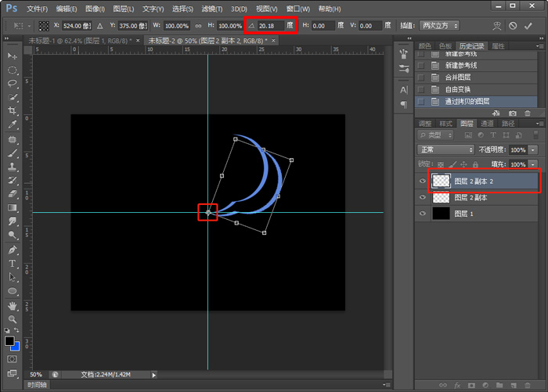Select the Brush tool
This screenshot has width=548, height=392.
pyautogui.click(x=13, y=153)
